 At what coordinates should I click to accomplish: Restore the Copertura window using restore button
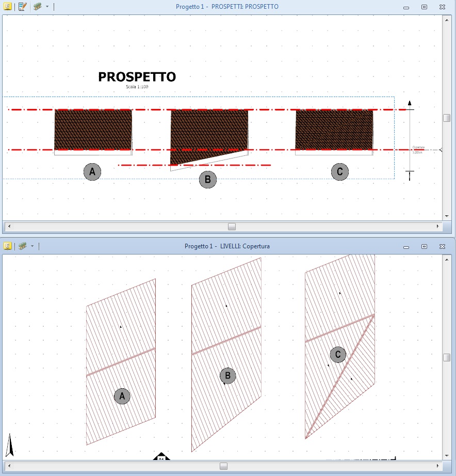(424, 246)
